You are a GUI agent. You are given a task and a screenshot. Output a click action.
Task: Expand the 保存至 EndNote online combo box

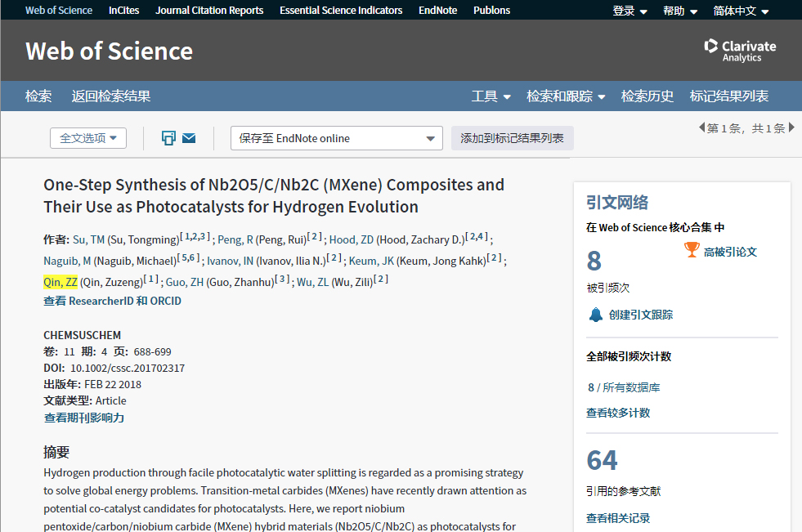tap(336, 138)
